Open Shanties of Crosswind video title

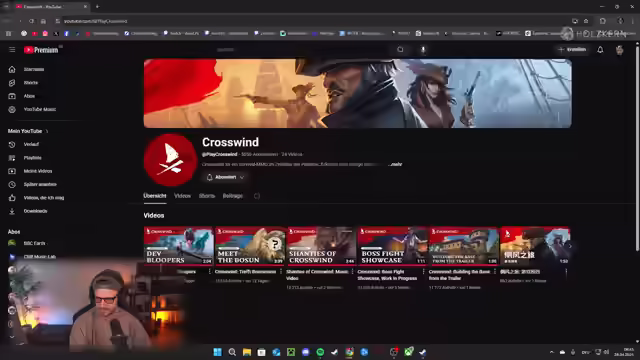[x=317, y=275]
